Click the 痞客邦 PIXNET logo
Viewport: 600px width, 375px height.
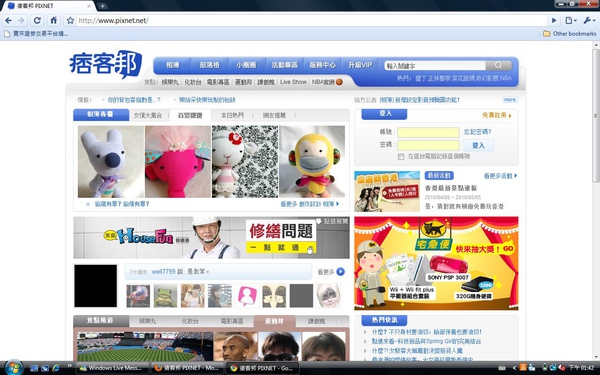(x=105, y=64)
